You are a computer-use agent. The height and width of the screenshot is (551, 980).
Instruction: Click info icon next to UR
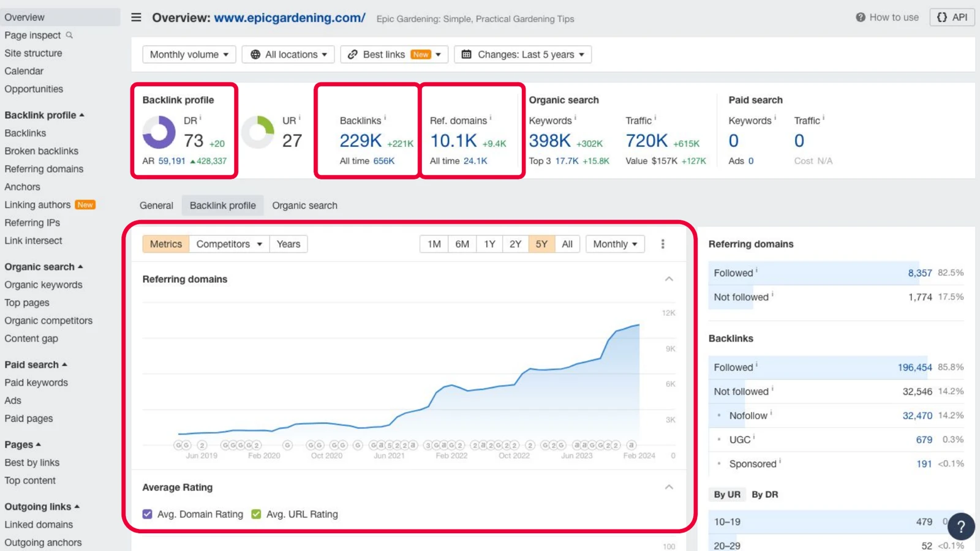click(x=300, y=118)
